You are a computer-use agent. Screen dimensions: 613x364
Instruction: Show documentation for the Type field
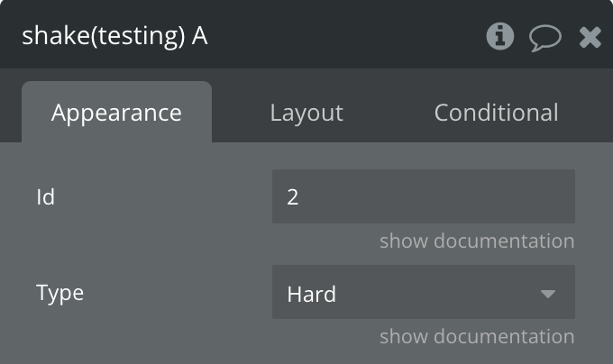click(476, 337)
